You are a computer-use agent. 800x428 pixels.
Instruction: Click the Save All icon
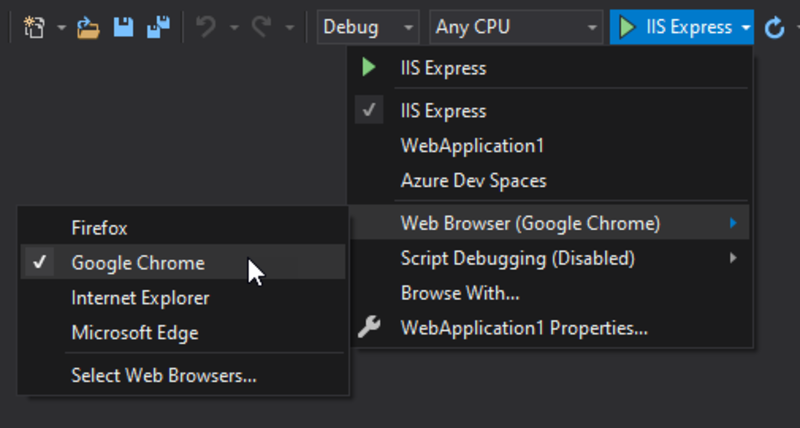[158, 27]
